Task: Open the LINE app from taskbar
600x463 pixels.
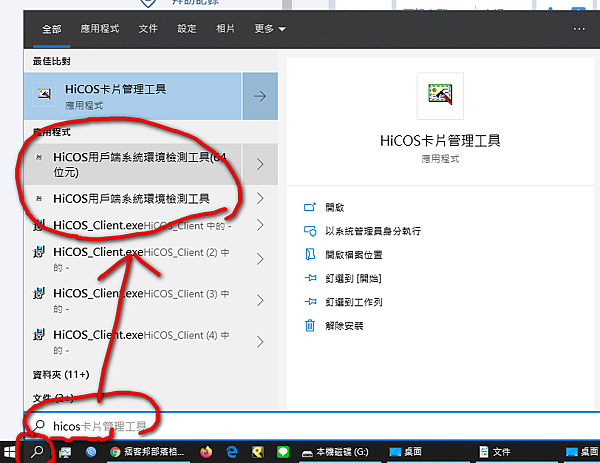Action: point(283,452)
